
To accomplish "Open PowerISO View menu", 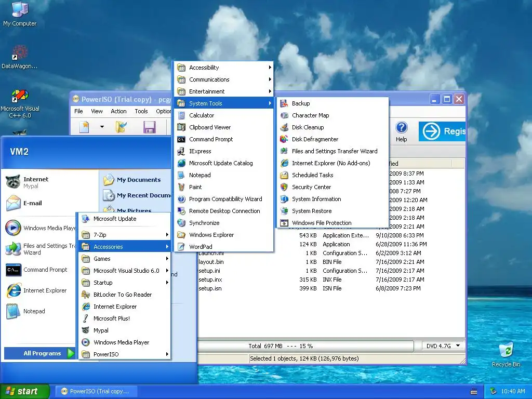I will [97, 111].
